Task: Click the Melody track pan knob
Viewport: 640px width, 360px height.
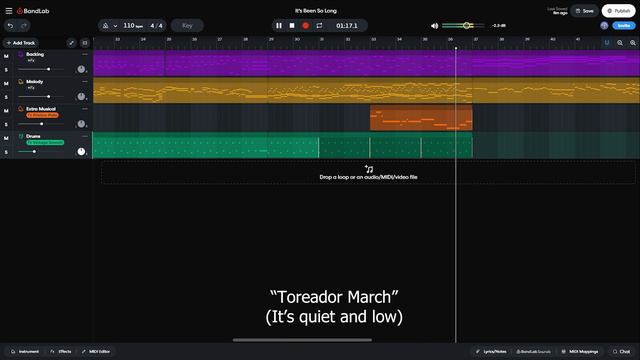Action: (x=81, y=97)
